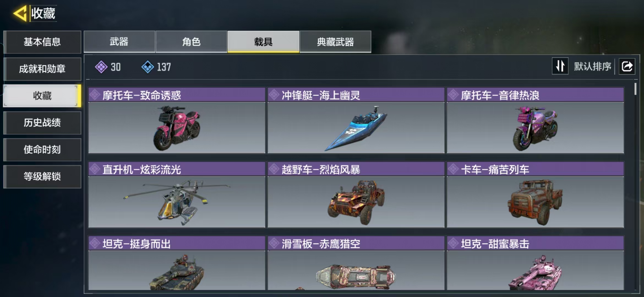Open 成就和勋章 section
This screenshot has height=297, width=644.
pyautogui.click(x=42, y=69)
